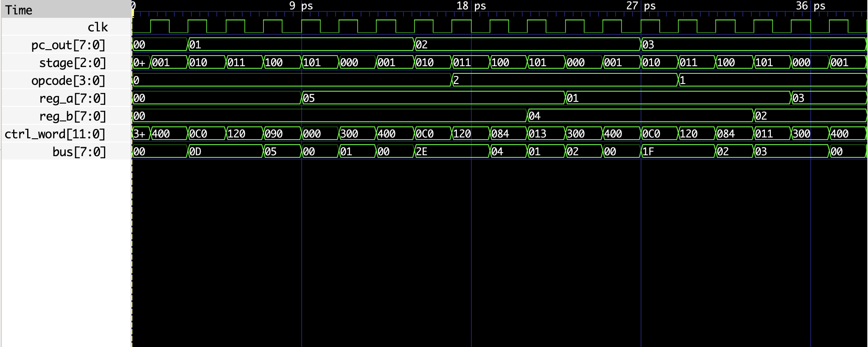The width and height of the screenshot is (868, 347).
Task: Click opcode value 1 segment
Action: pos(773,80)
